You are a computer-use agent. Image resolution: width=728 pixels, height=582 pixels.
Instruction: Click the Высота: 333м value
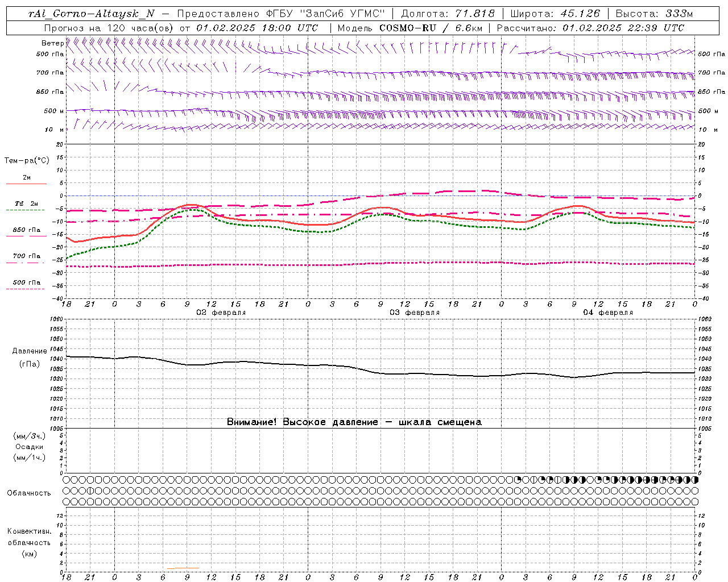[x=655, y=14]
